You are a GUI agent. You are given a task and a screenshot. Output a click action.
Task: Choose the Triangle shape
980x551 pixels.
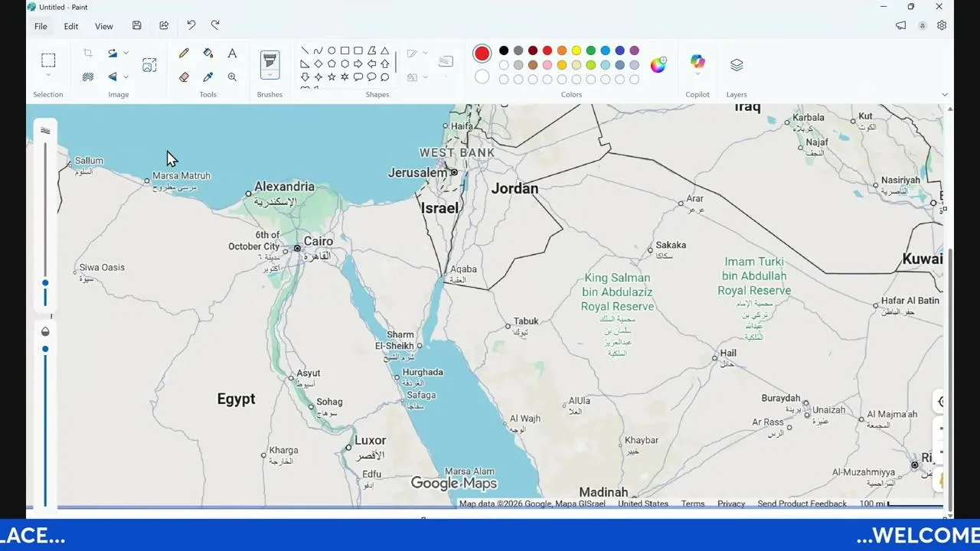385,51
